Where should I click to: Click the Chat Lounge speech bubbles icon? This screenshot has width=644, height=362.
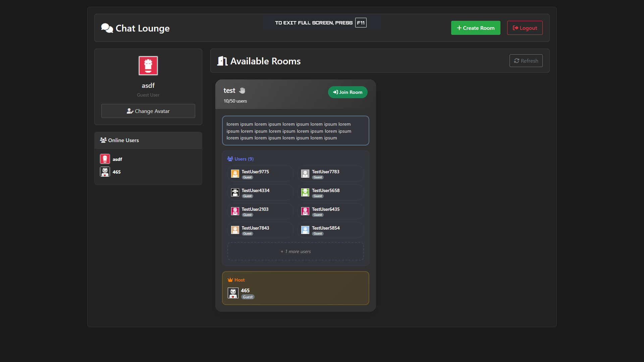[x=107, y=28]
